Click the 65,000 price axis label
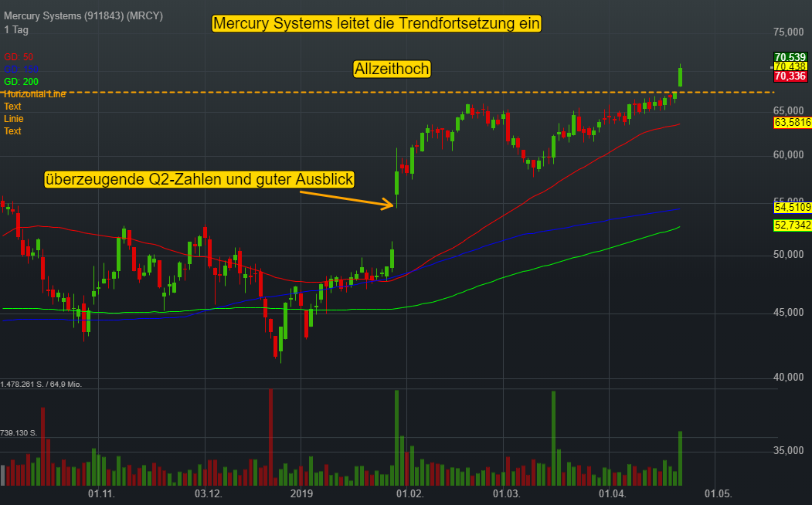Image resolution: width=812 pixels, height=505 pixels. 789,110
